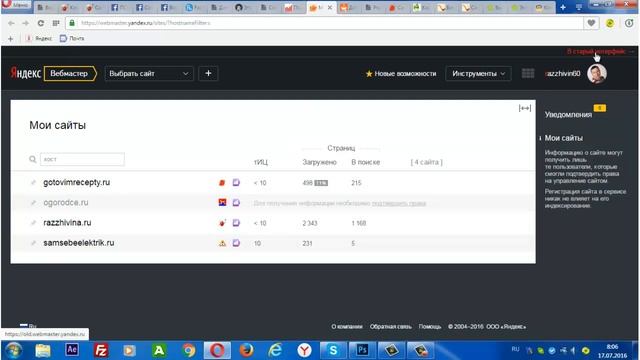
Task: Open a new browser tab with plus
Action: pyautogui.click(x=563, y=7)
